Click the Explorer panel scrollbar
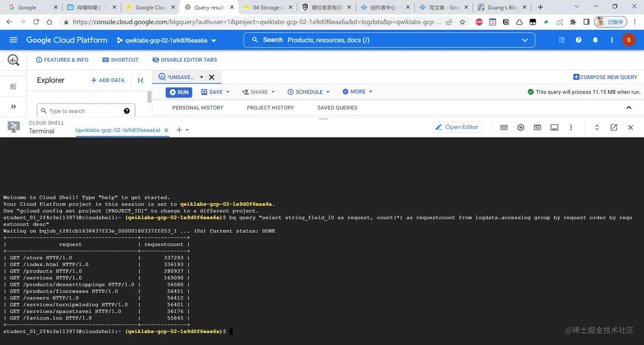The width and height of the screenshot is (644, 345). [x=149, y=97]
